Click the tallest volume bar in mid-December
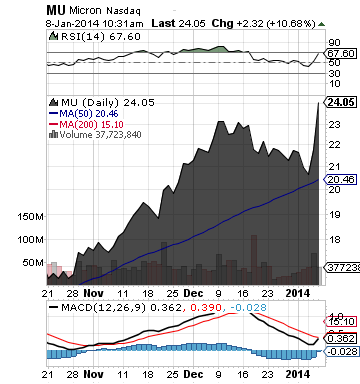Viewport: 360px width, 384px height. click(254, 260)
